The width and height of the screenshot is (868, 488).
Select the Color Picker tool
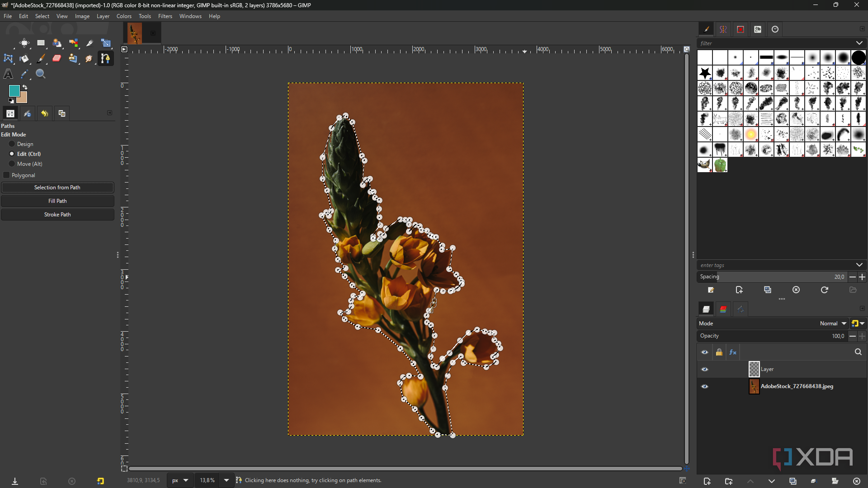pos(24,74)
